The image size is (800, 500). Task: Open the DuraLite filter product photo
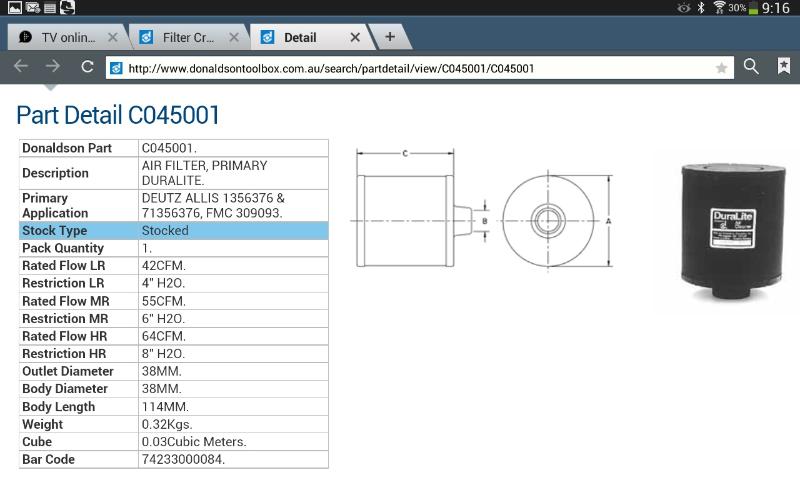tap(733, 232)
